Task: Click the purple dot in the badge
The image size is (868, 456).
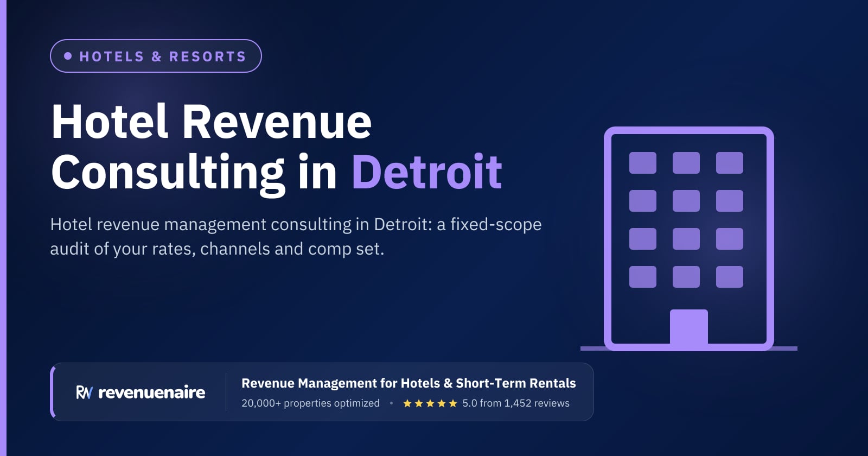Action: click(x=68, y=56)
